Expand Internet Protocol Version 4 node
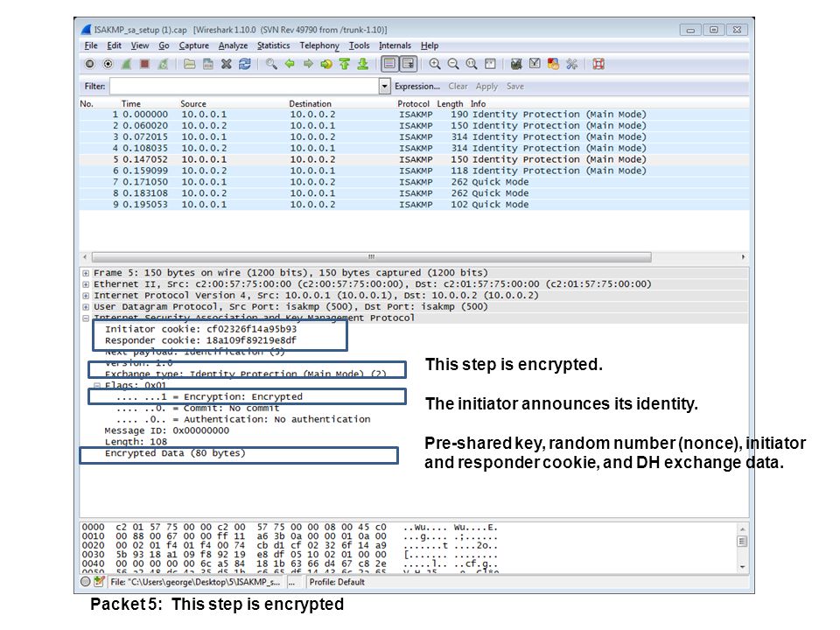The height and width of the screenshot is (630, 840). [x=86, y=296]
